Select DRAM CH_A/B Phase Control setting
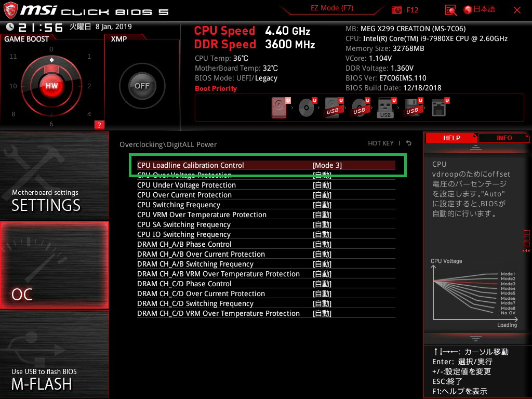Viewport: 532px width, 399px height. pyautogui.click(x=266, y=244)
